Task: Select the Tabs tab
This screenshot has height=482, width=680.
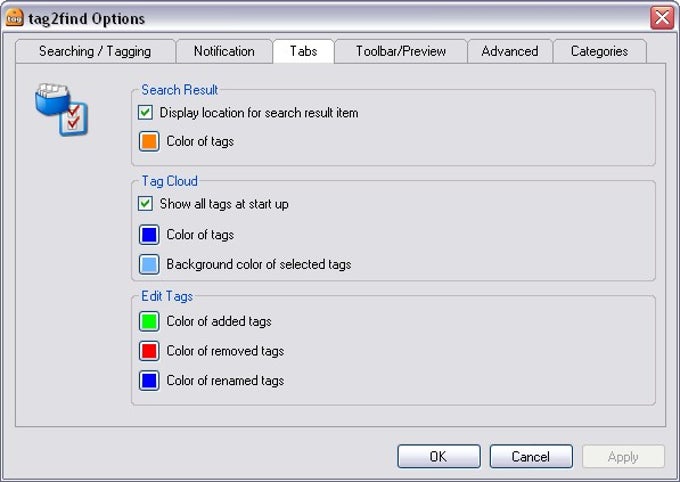Action: (304, 51)
